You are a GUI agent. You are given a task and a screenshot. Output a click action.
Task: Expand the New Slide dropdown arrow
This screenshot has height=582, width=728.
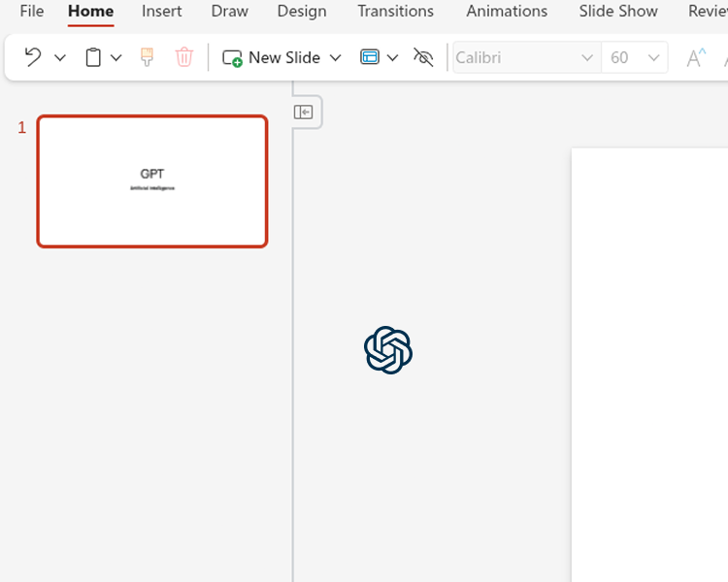click(x=335, y=57)
